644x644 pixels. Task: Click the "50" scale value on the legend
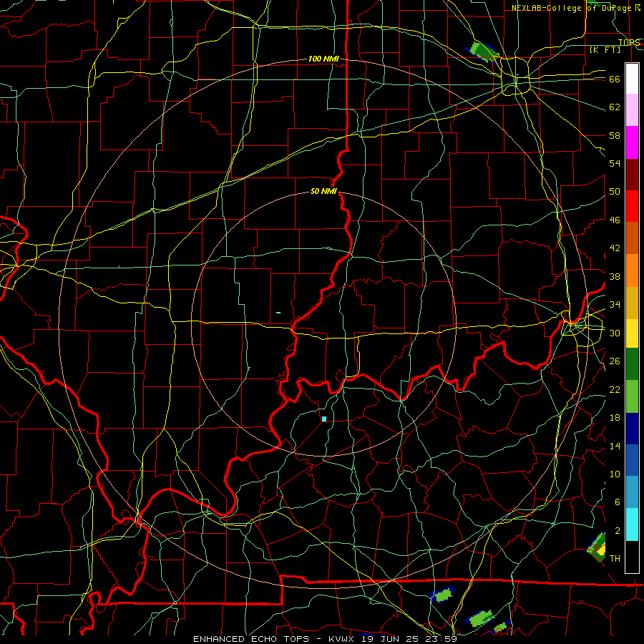pos(615,192)
